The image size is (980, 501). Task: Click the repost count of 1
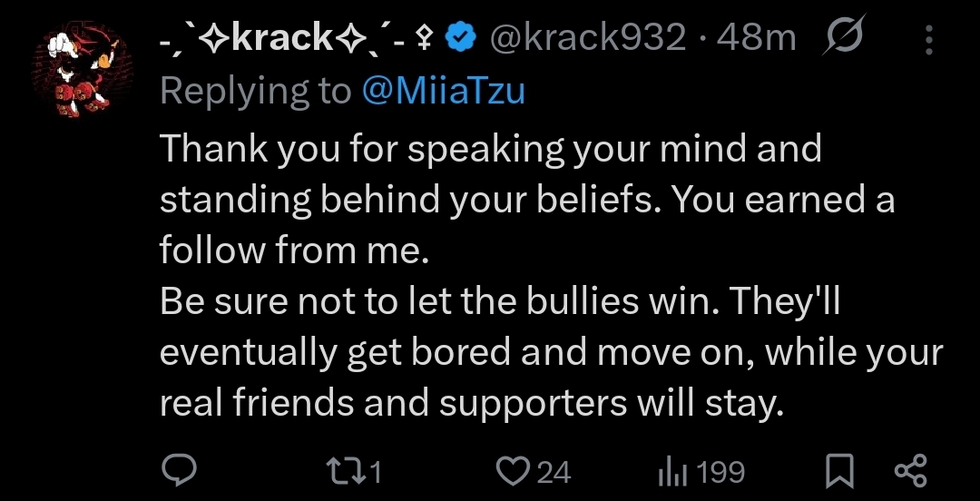373,472
